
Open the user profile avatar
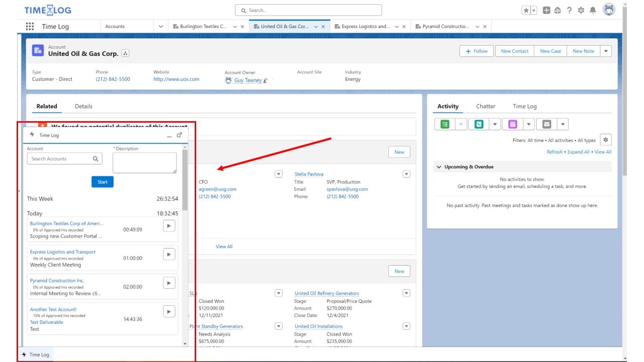(609, 10)
